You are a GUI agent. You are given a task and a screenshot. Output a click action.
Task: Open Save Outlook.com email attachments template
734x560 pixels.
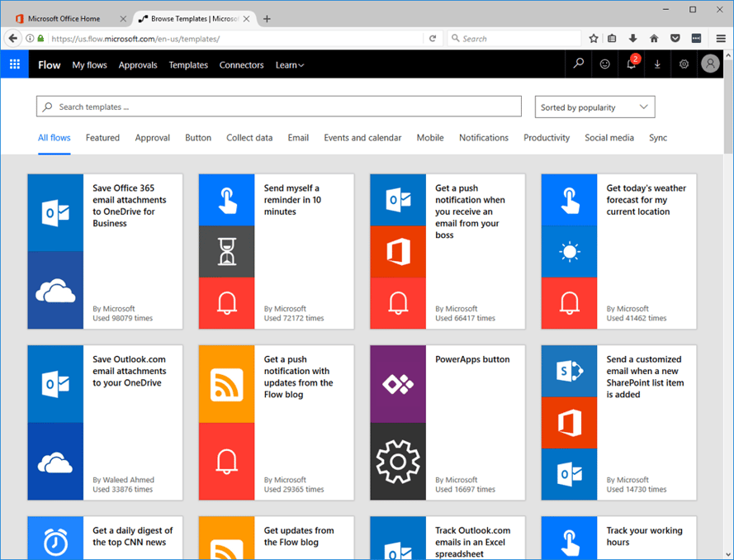pyautogui.click(x=129, y=371)
